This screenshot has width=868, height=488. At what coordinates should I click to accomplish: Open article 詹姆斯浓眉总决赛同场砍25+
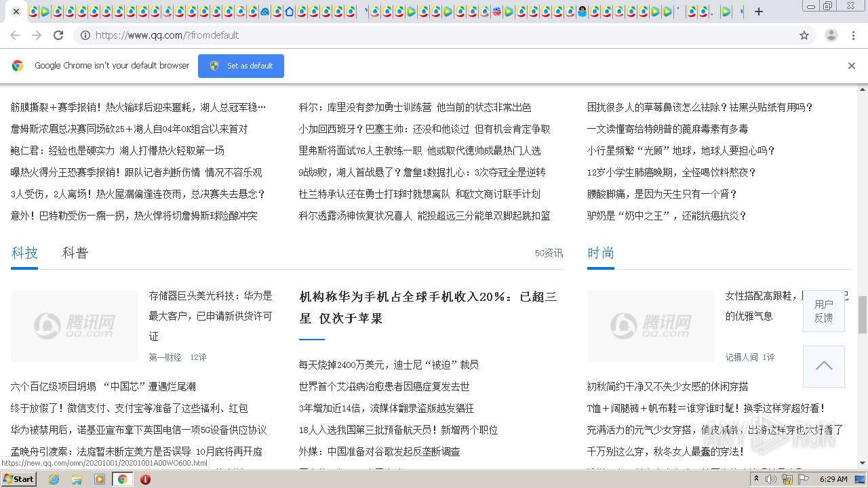(x=130, y=129)
